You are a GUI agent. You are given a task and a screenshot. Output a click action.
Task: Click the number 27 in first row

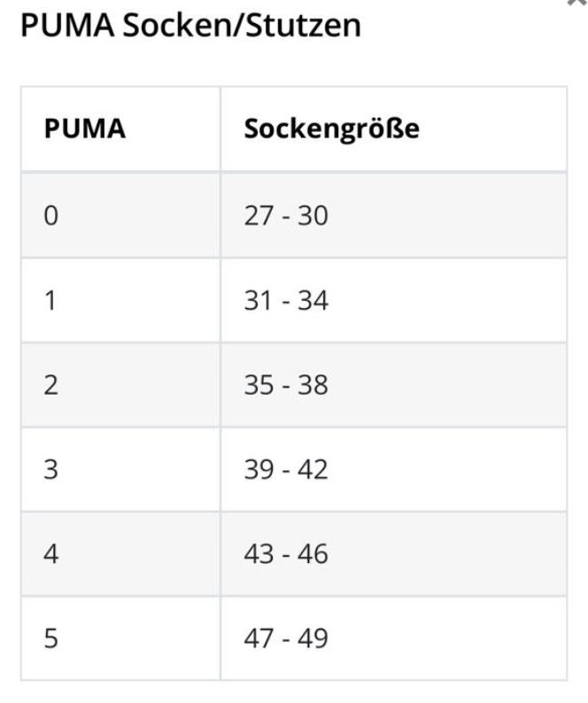click(259, 215)
